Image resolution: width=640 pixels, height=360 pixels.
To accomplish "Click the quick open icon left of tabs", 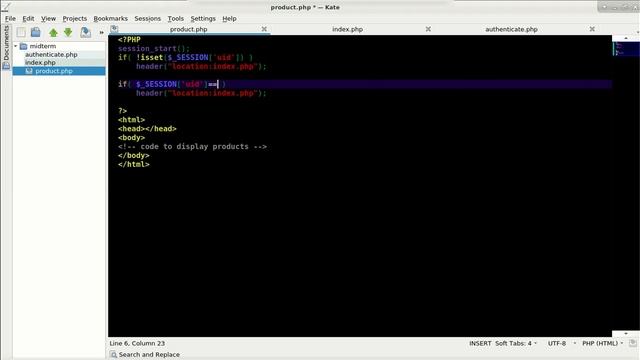I will [114, 29].
